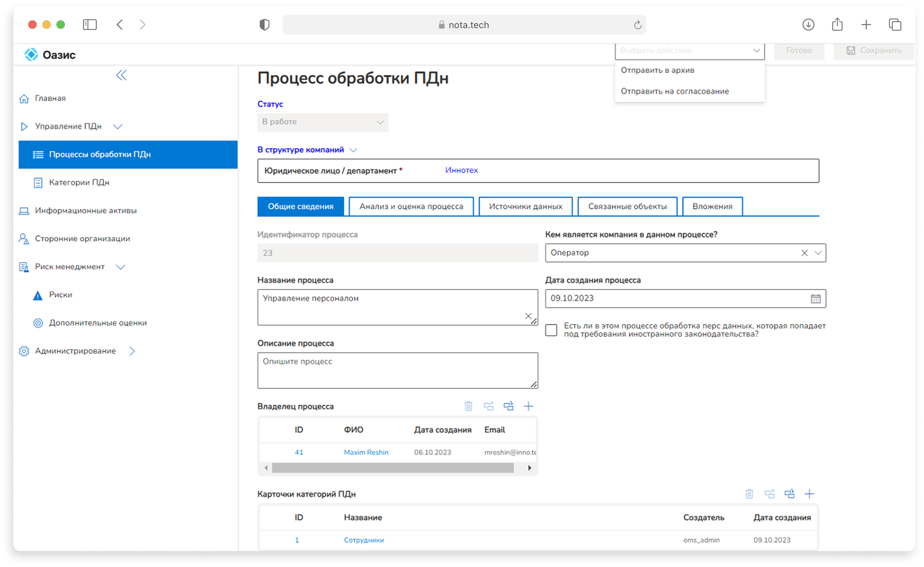Click the trash icon above the Владелец процесса table
Image resolution: width=924 pixels, height=567 pixels.
click(468, 406)
